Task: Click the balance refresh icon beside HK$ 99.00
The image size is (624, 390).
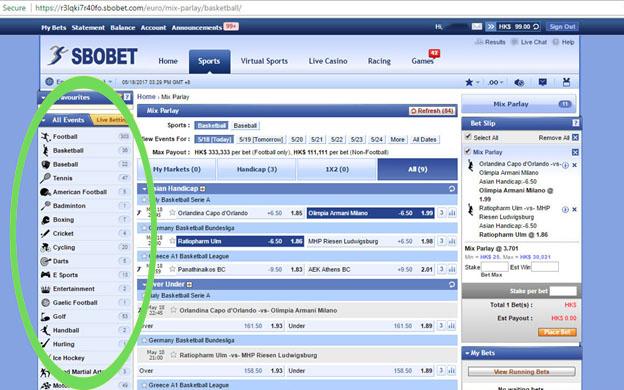Action: click(536, 27)
